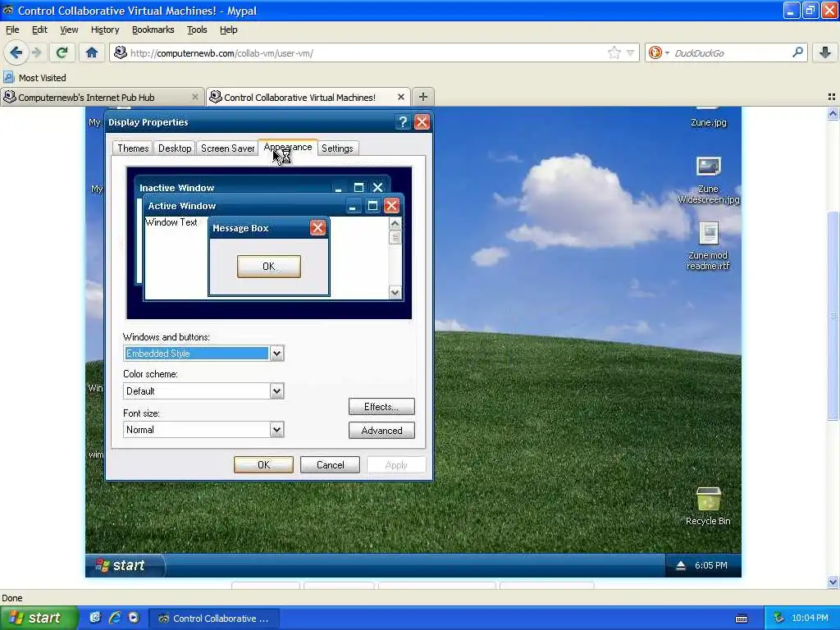Launch Internet Explorer from quick launch
Image resolution: width=840 pixels, height=630 pixels.
115,618
